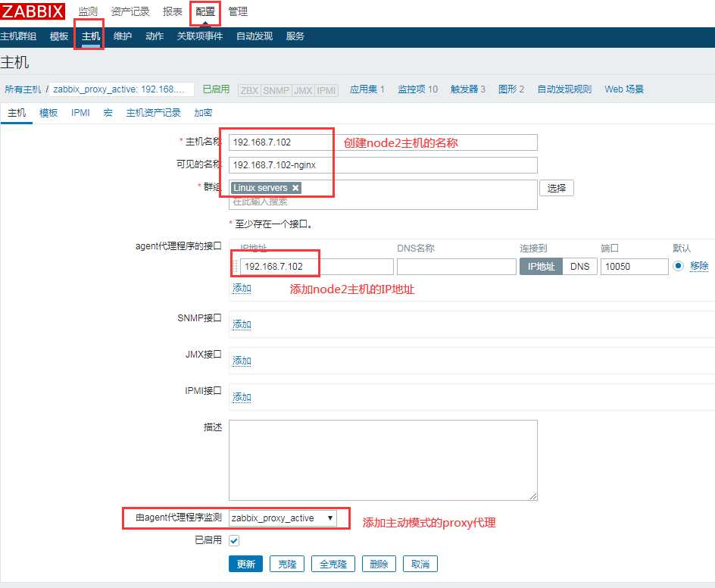The height and width of the screenshot is (588, 715).
Task: Click 移除 to remove agent interface
Action: (699, 266)
